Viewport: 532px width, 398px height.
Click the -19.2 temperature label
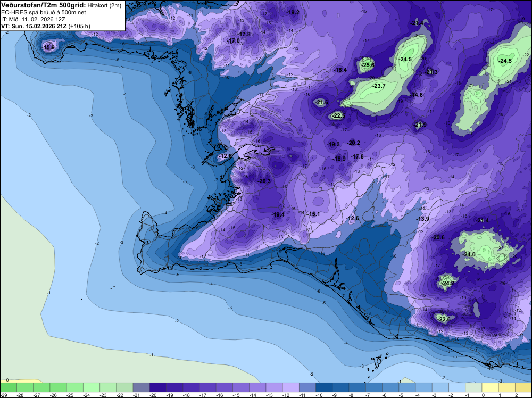point(293,12)
